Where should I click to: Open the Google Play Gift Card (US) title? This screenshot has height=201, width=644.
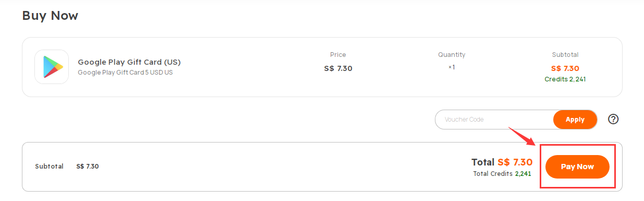pos(129,62)
